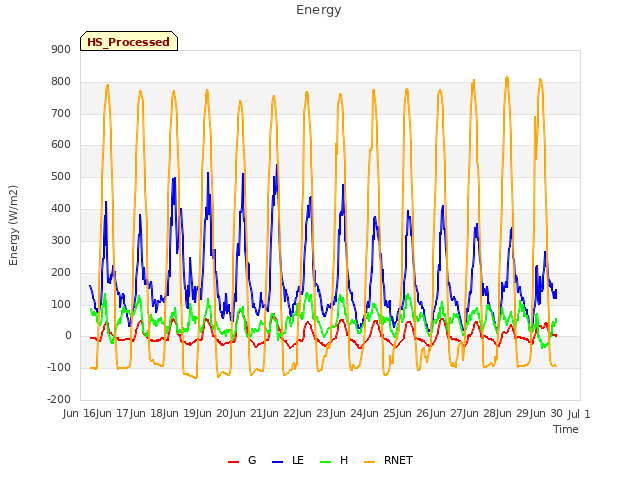Toggle the H series legend entry

[x=334, y=460]
